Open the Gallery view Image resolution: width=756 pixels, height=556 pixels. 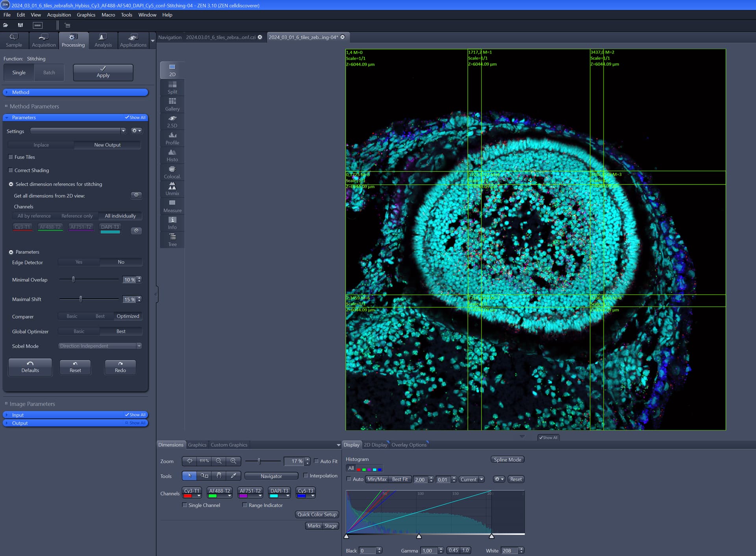pyautogui.click(x=172, y=104)
